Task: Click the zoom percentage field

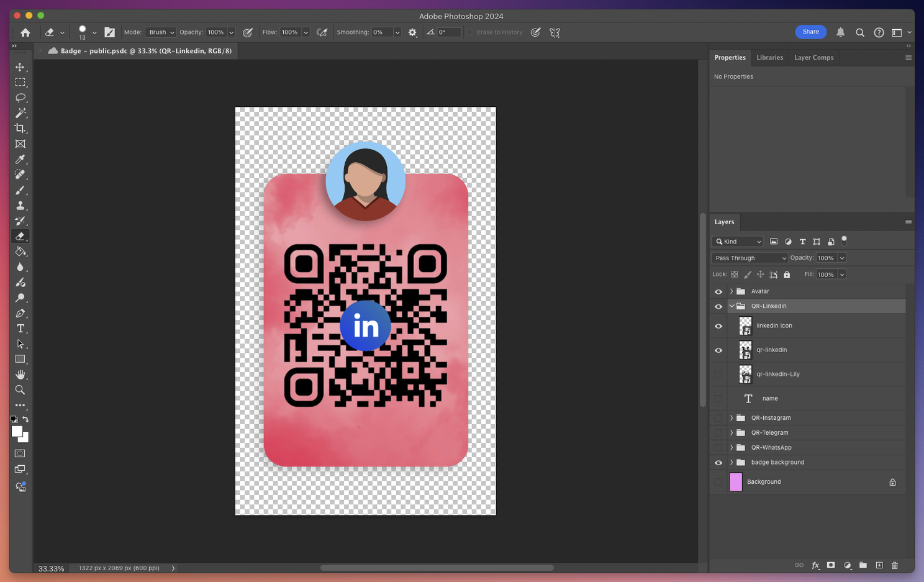Action: 52,568
